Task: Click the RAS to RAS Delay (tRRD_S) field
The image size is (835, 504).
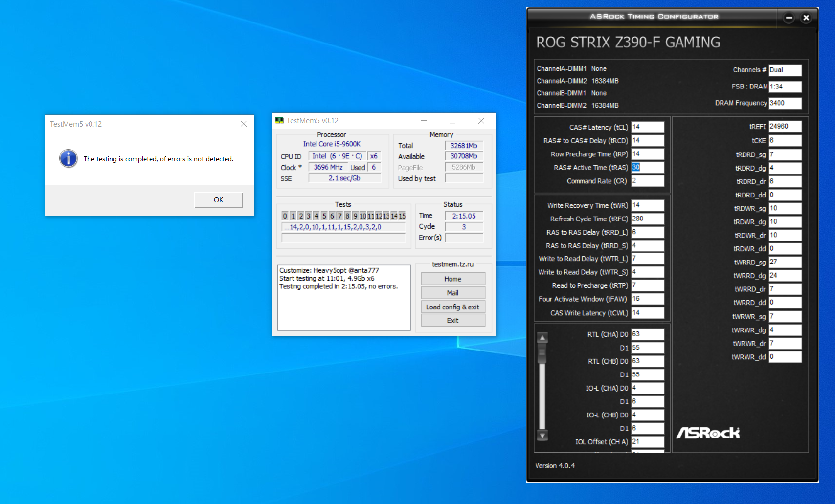Action: 648,245
